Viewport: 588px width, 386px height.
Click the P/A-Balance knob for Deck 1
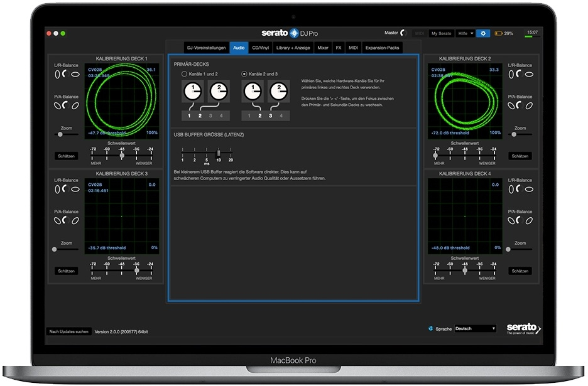click(67, 105)
